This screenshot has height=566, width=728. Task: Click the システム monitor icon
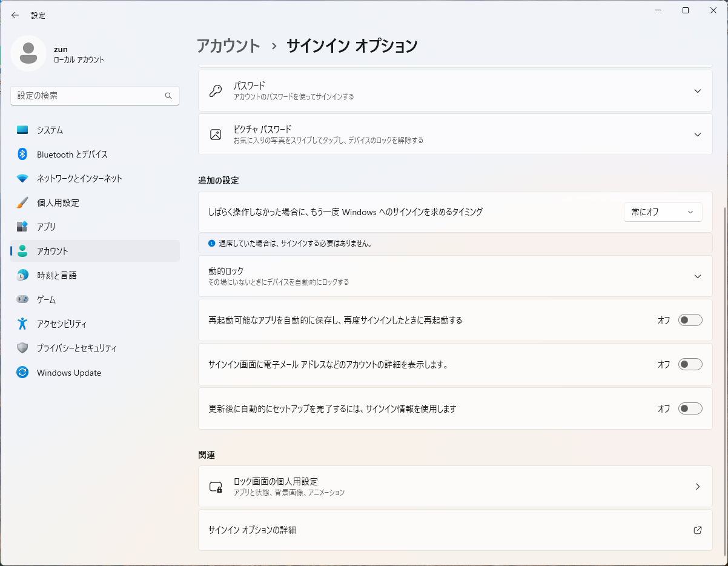(22, 130)
